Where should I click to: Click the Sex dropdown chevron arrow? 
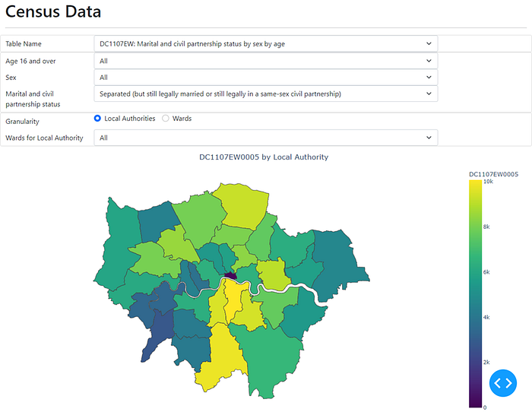pos(429,77)
